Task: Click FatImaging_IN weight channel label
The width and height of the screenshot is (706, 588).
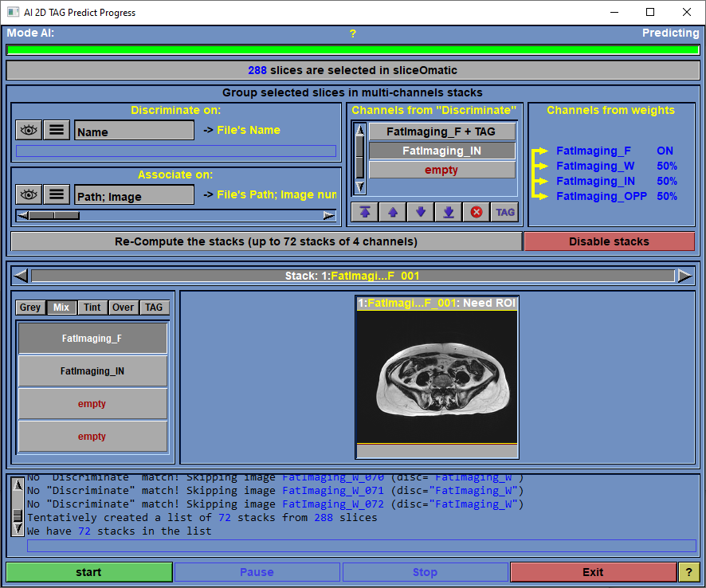Action: [x=596, y=181]
